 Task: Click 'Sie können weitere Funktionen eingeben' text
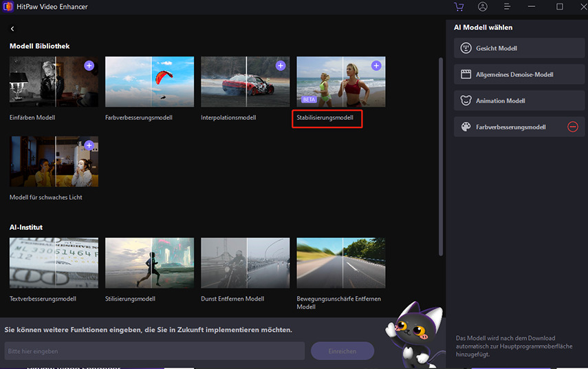point(148,330)
